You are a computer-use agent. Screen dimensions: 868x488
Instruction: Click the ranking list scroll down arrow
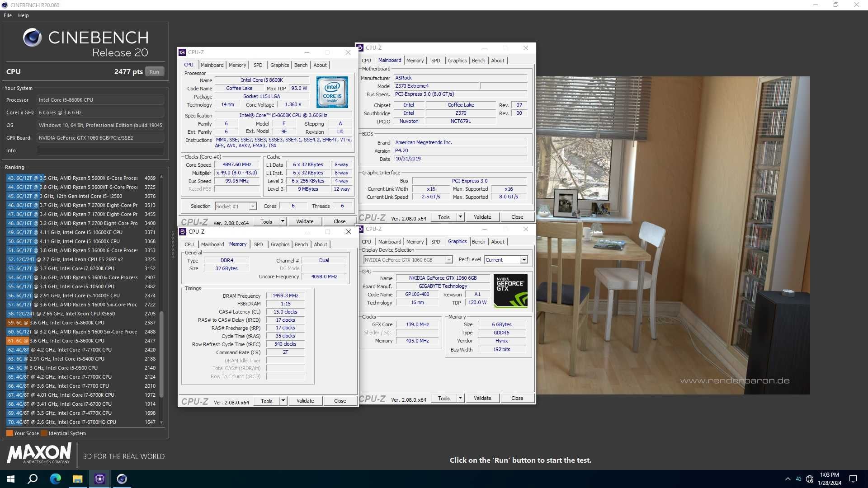(161, 422)
